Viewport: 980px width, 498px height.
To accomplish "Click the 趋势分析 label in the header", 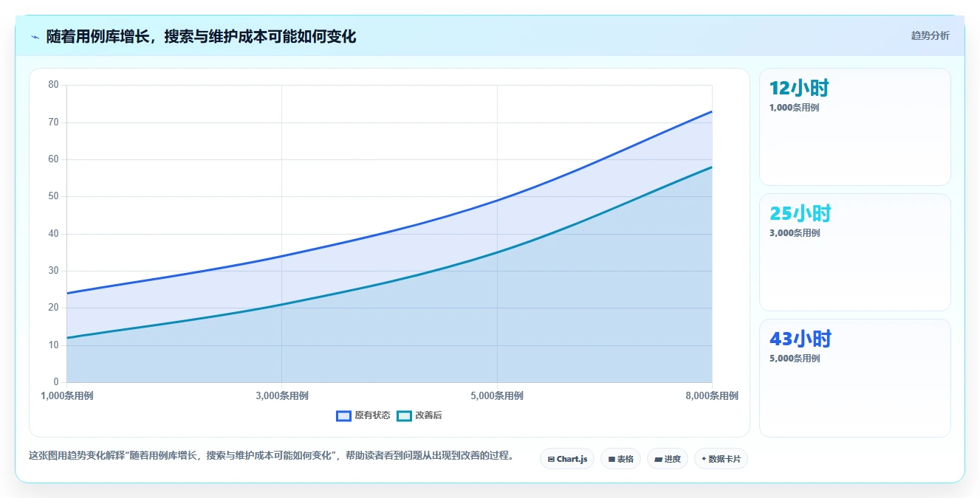I will click(x=930, y=35).
